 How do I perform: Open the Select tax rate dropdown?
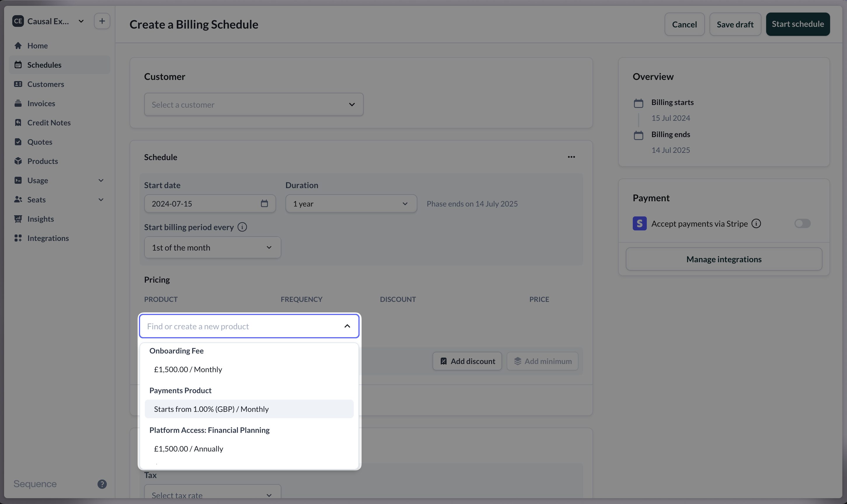click(x=212, y=491)
